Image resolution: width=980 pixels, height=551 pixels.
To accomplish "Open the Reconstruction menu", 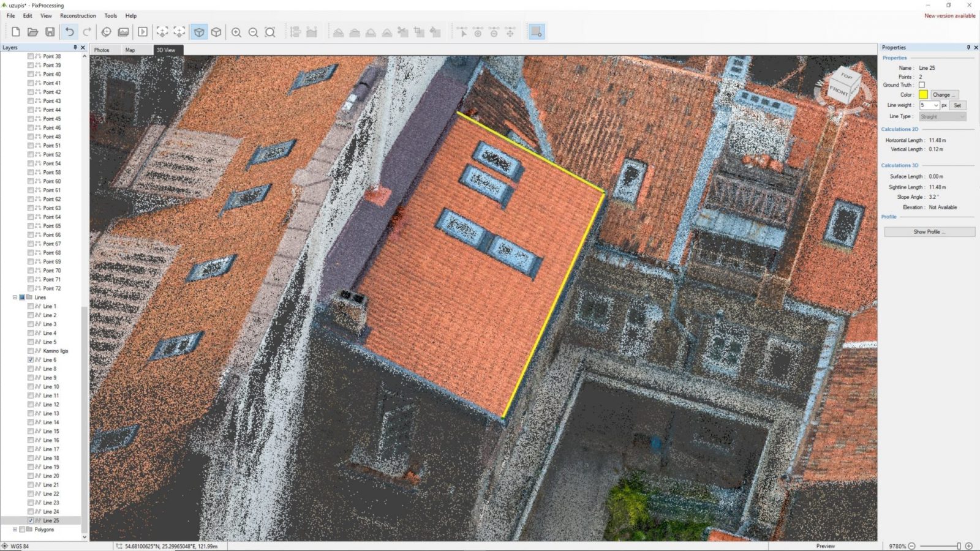I will (78, 16).
